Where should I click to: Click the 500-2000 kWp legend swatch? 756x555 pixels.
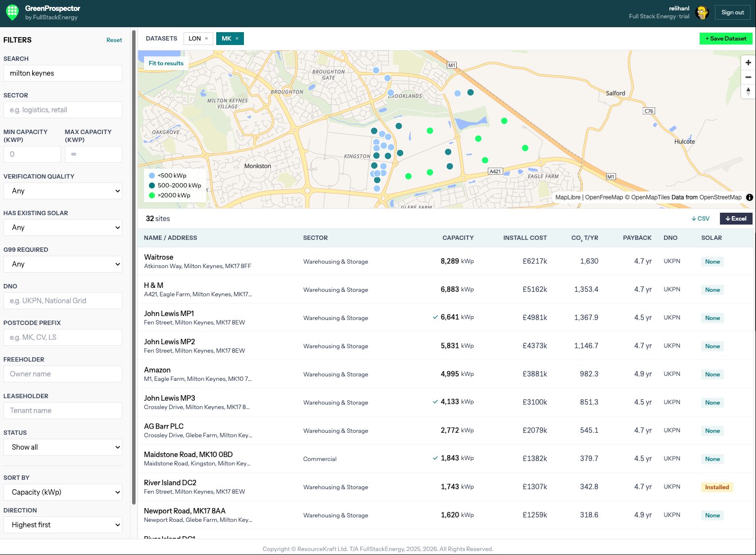(x=152, y=185)
